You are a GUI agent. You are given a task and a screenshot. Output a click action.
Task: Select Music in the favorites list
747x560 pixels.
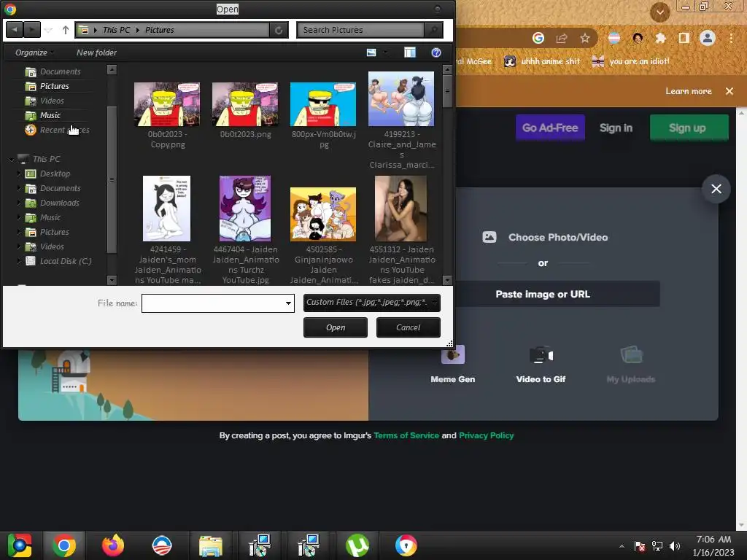click(x=50, y=115)
